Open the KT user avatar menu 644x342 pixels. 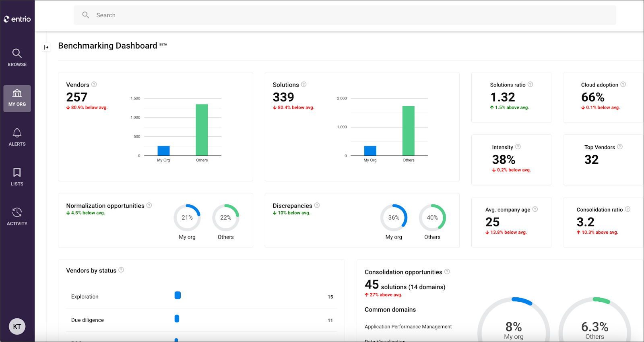(17, 326)
